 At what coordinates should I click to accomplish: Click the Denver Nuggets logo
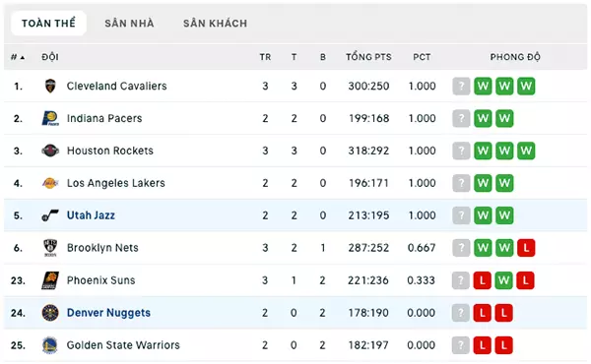click(x=50, y=313)
